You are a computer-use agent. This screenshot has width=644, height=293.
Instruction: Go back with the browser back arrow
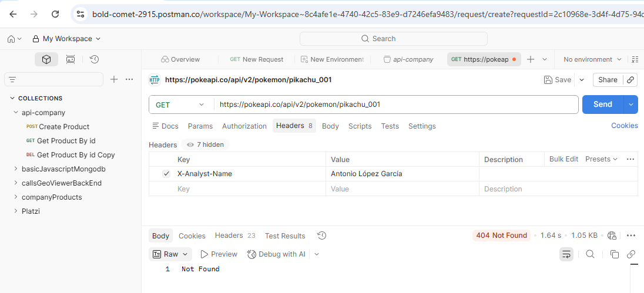pos(13,14)
